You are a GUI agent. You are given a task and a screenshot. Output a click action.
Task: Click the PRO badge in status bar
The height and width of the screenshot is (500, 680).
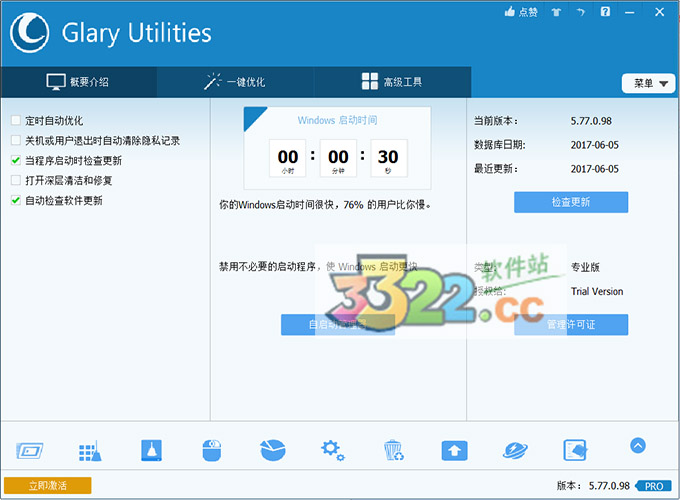point(654,486)
